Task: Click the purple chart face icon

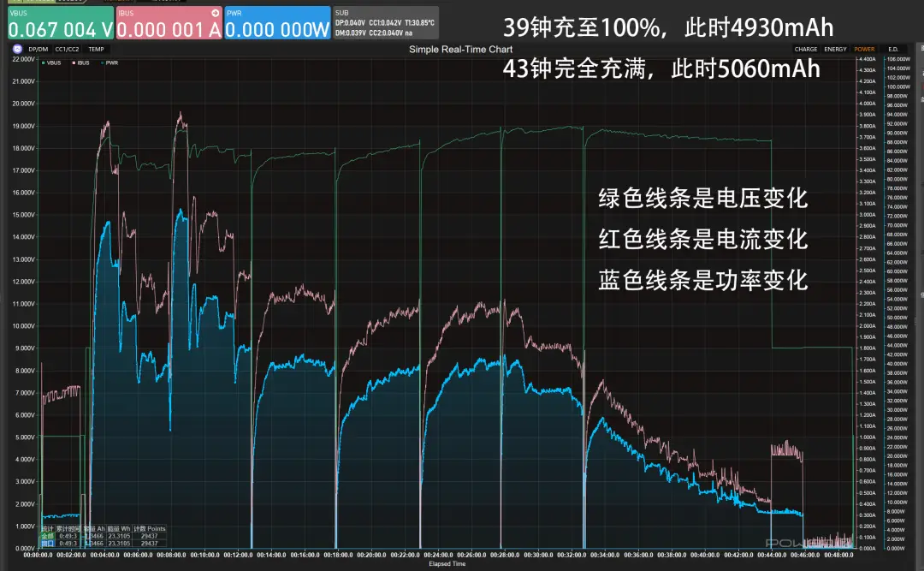Action: click(17, 49)
